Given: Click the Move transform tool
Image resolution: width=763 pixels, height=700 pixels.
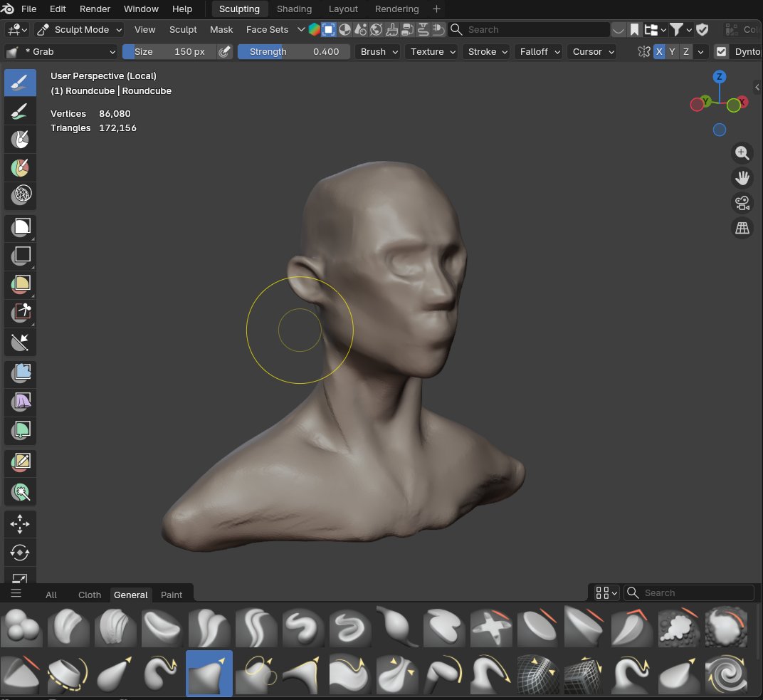Looking at the screenshot, I should tap(20, 524).
